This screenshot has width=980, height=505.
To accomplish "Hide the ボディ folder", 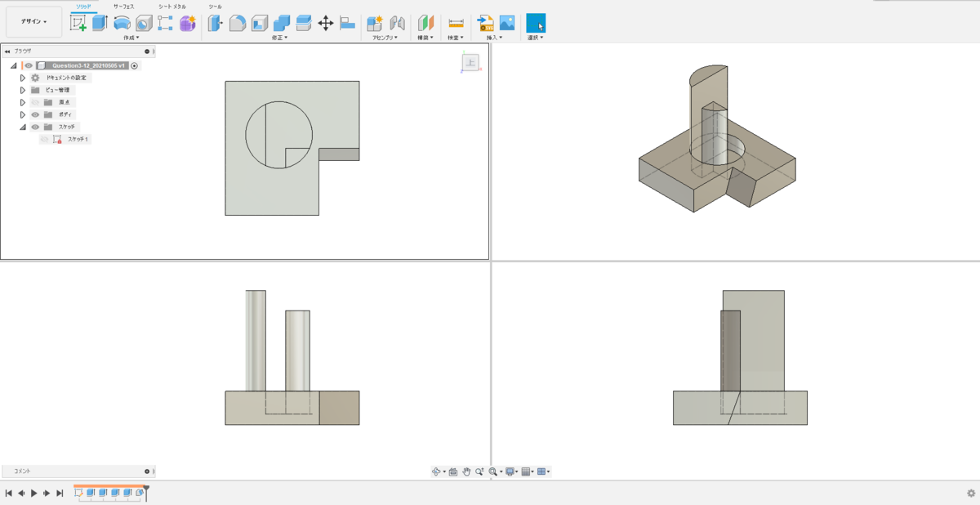I will [x=35, y=114].
